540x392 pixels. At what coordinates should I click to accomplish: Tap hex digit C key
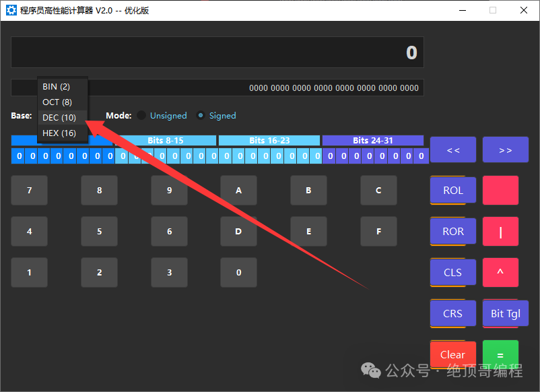tap(378, 190)
